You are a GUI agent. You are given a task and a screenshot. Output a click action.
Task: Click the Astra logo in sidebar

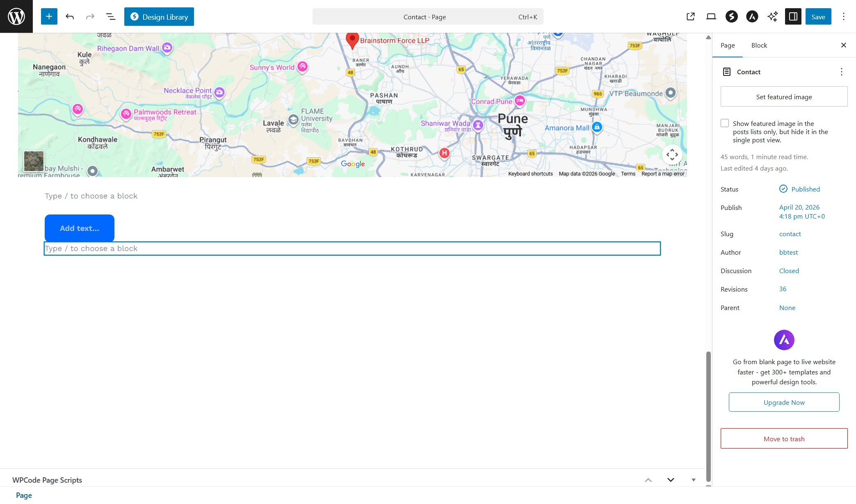784,340
